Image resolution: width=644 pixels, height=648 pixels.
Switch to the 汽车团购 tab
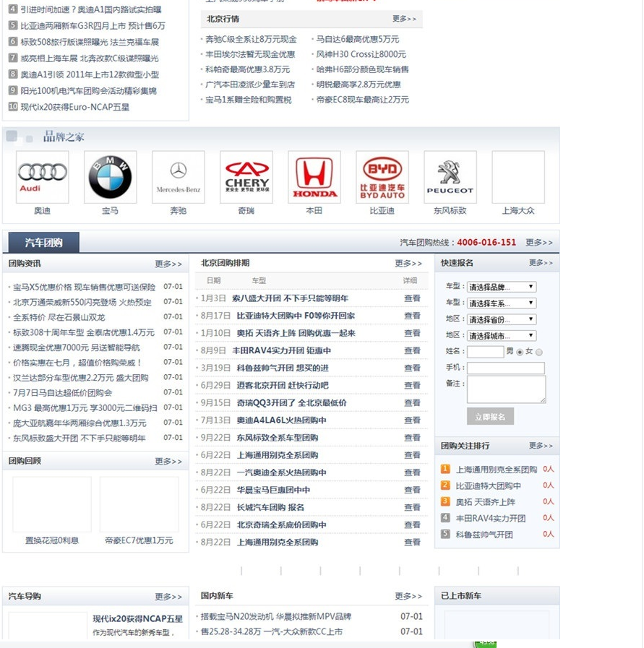pos(44,242)
